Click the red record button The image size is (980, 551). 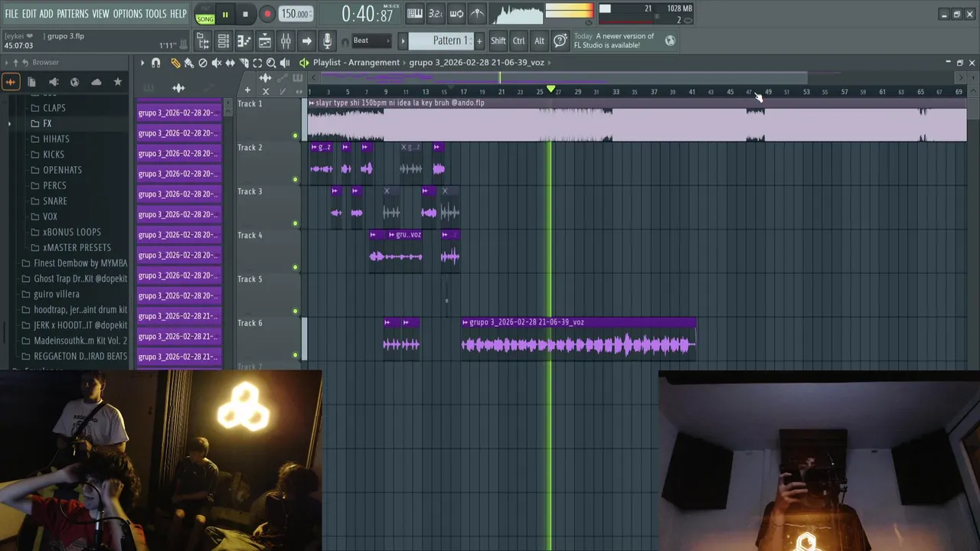[x=266, y=15]
